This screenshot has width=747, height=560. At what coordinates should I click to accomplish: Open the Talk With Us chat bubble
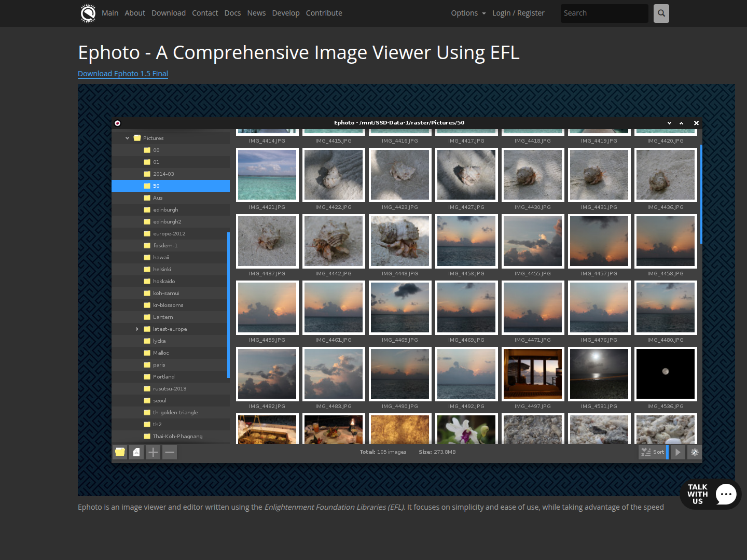[x=711, y=494]
